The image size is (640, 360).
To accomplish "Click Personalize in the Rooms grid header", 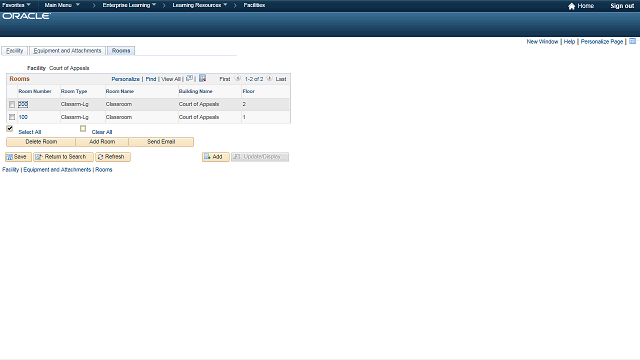I will tap(125, 79).
